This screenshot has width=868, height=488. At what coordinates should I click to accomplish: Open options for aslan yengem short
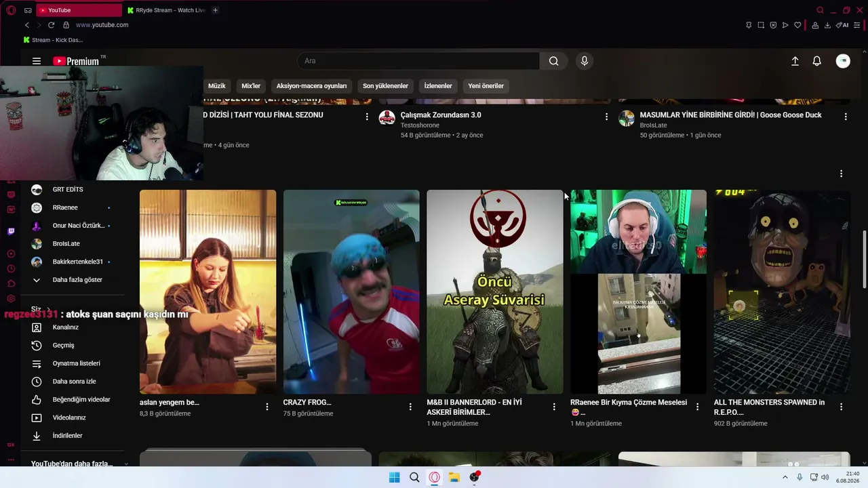(x=267, y=407)
